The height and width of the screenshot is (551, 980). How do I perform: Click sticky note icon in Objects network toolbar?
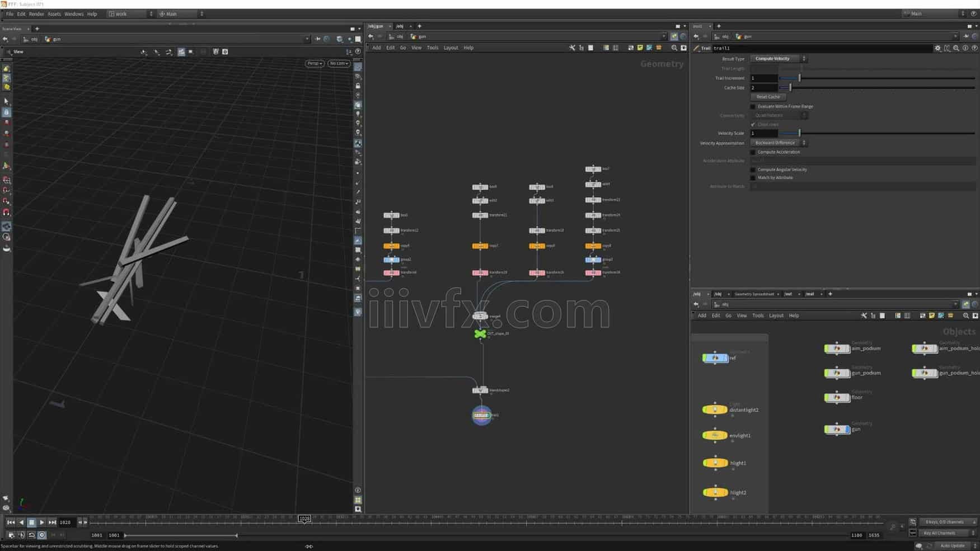point(931,315)
